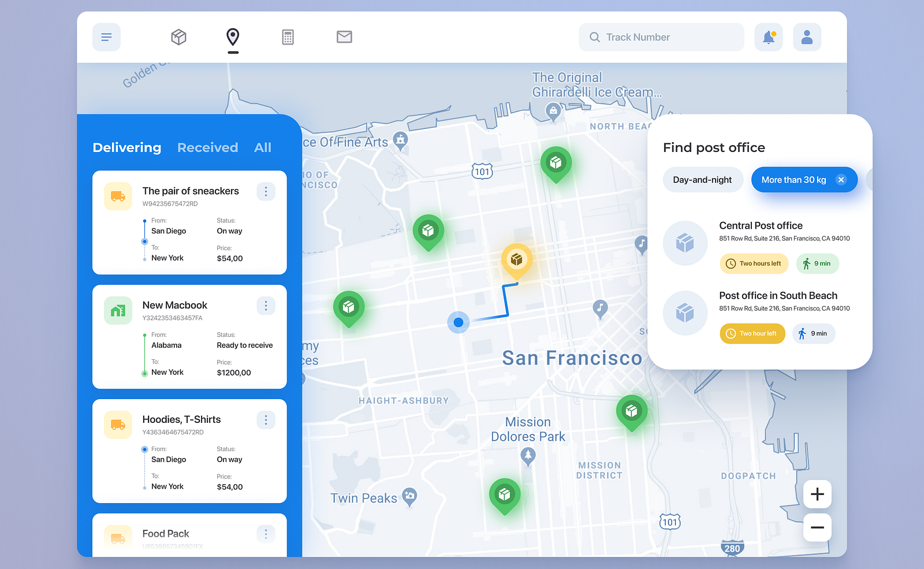The height and width of the screenshot is (569, 924).
Task: Switch to the All tab
Action: (263, 147)
